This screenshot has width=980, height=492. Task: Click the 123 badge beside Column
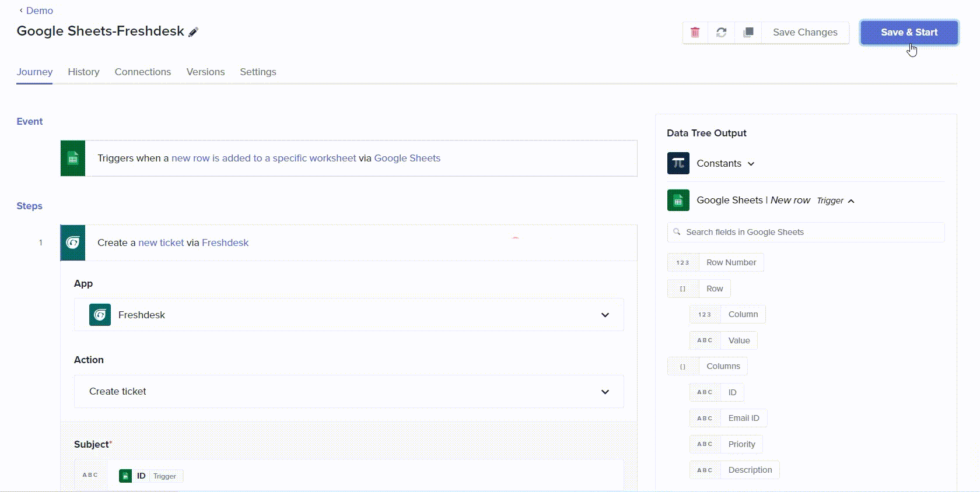coord(705,314)
